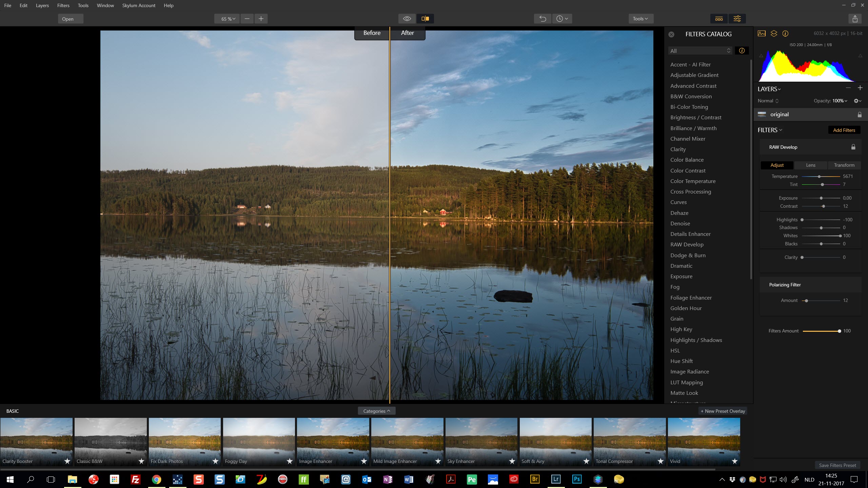The height and width of the screenshot is (488, 868).
Task: Toggle the before/after compare view button
Action: coord(425,19)
